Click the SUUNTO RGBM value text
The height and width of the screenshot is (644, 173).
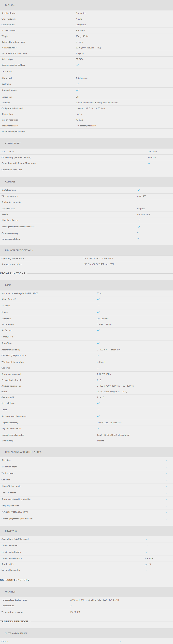(104, 374)
